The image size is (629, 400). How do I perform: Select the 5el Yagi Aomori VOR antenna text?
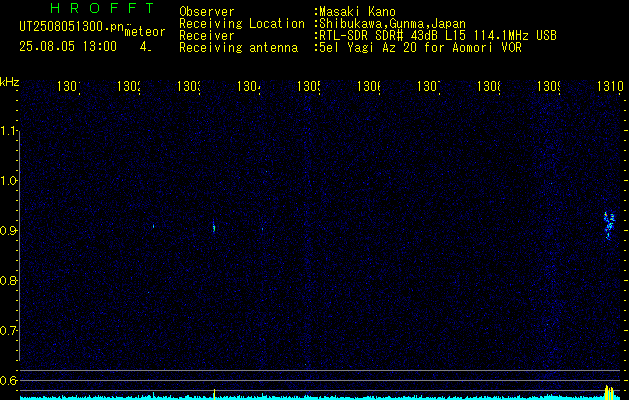pyautogui.click(x=420, y=48)
